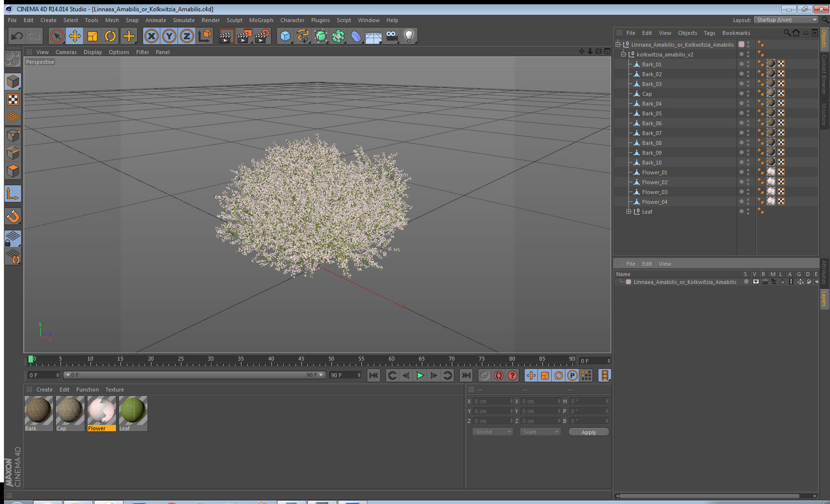The height and width of the screenshot is (504, 830).
Task: Activate the Rotate tool in top toolbar
Action: coord(110,36)
